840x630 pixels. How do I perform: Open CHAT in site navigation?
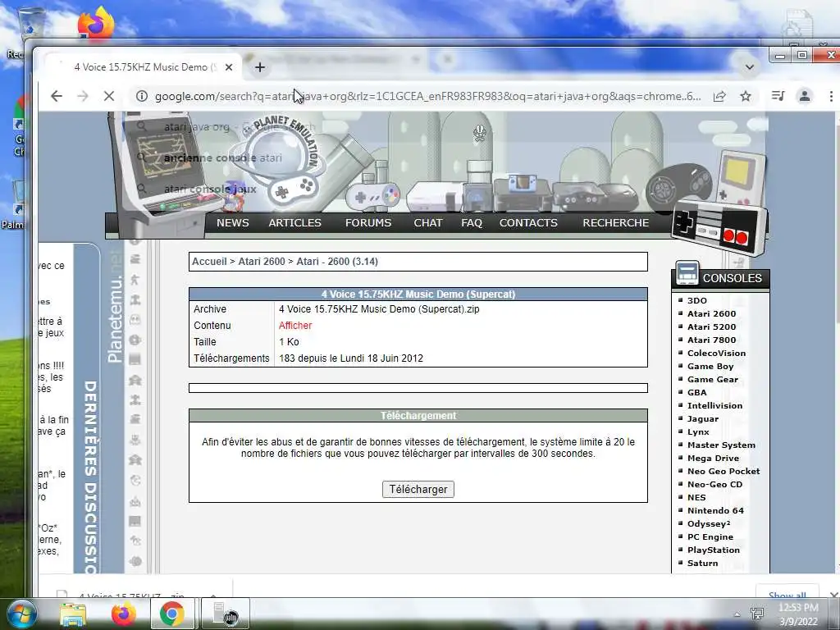coord(427,223)
